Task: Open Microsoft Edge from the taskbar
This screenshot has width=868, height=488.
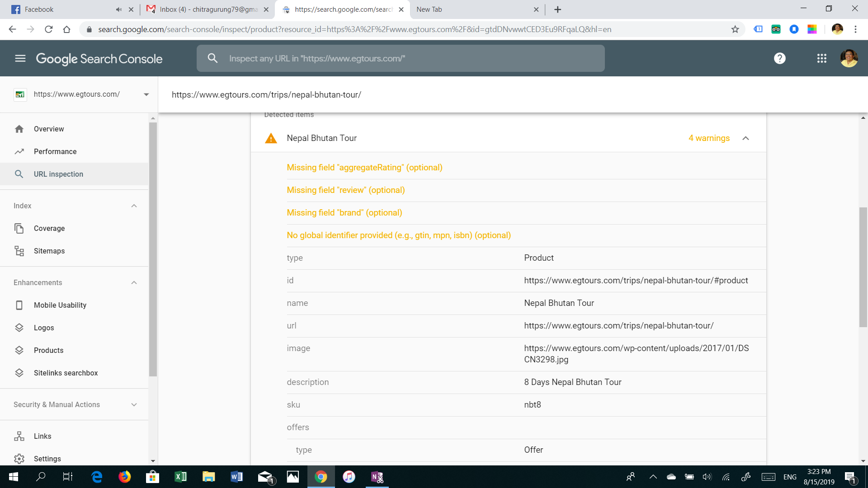Action: (97, 477)
